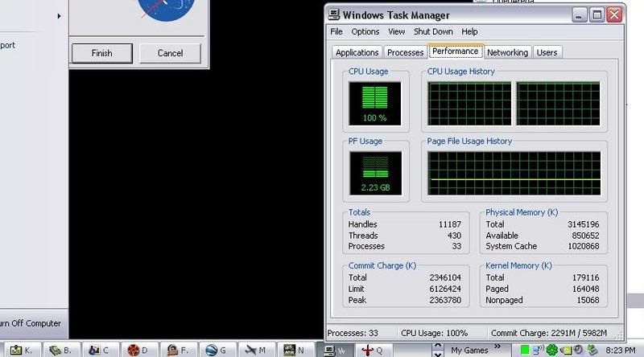Click the green CPU meter tray icon
This screenshot has height=357, width=644.
point(524,350)
